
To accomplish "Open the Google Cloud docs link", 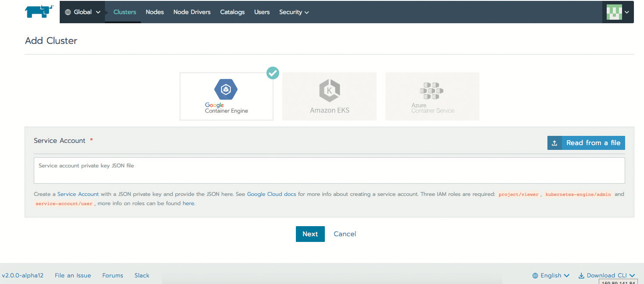I will click(271, 194).
